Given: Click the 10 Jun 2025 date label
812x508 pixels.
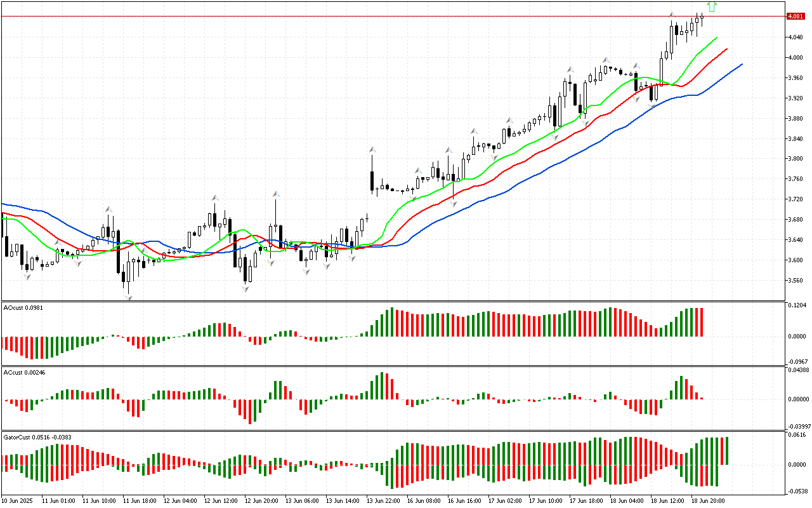Looking at the screenshot, I should pos(19,500).
